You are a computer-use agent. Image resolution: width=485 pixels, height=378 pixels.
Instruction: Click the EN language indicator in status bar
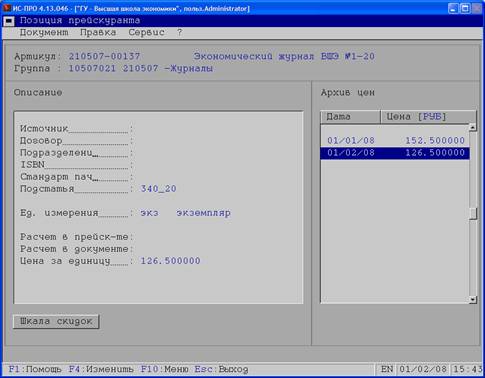[387, 369]
